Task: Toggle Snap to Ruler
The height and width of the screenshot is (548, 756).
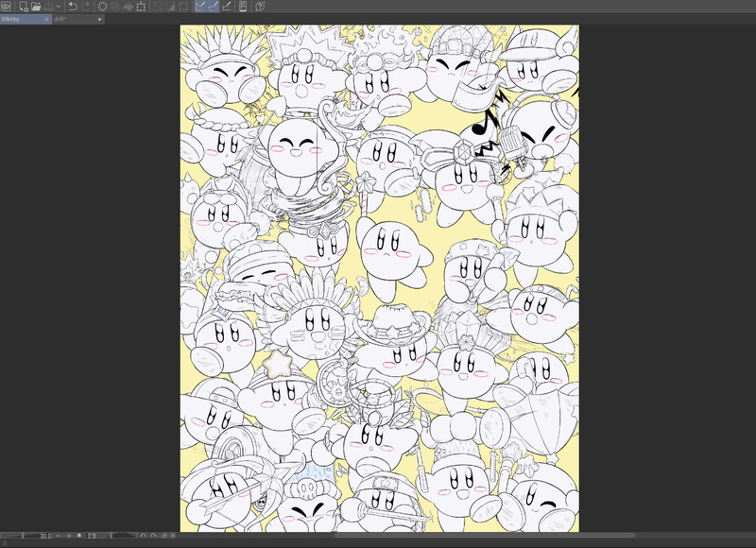Action: click(x=200, y=7)
